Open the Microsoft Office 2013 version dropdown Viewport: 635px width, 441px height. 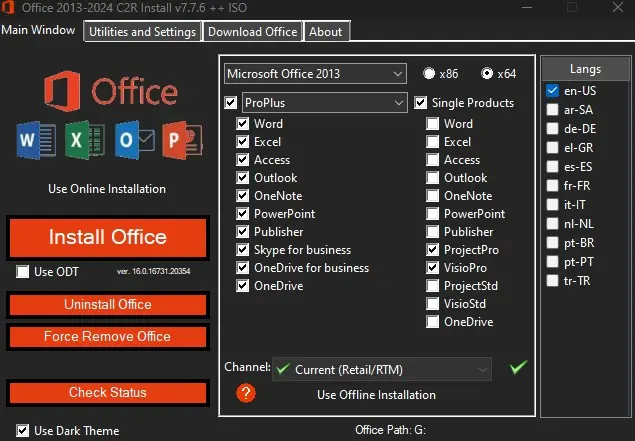pos(315,74)
